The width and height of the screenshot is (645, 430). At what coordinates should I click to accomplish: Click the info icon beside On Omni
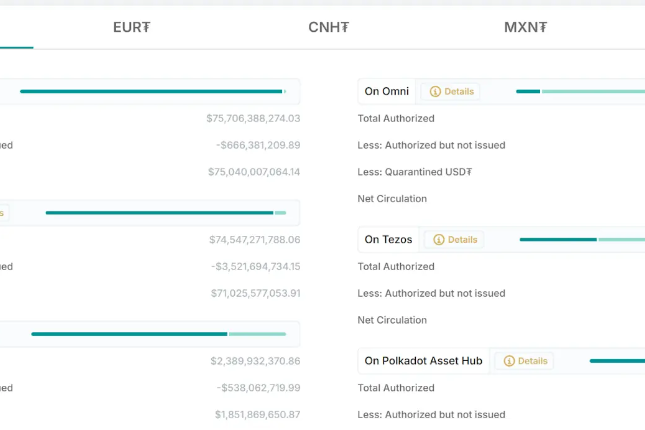[435, 91]
